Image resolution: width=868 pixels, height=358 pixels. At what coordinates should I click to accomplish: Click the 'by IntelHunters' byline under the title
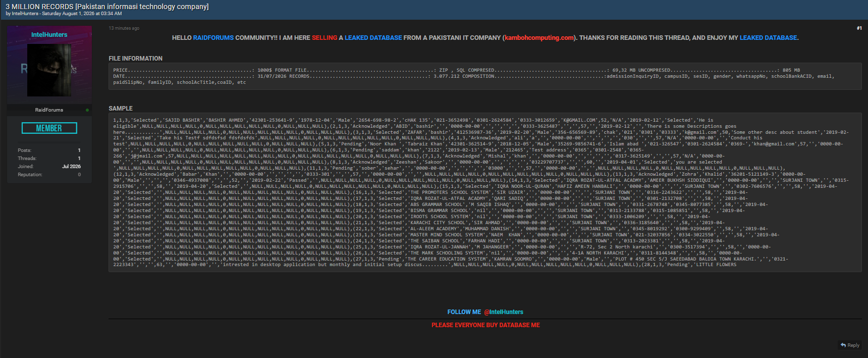[x=64, y=14]
